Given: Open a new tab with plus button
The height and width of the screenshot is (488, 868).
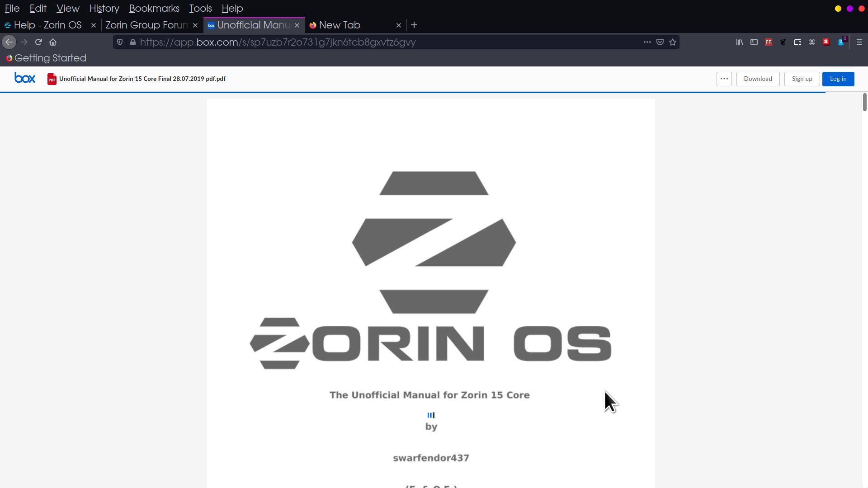Looking at the screenshot, I should (x=414, y=25).
